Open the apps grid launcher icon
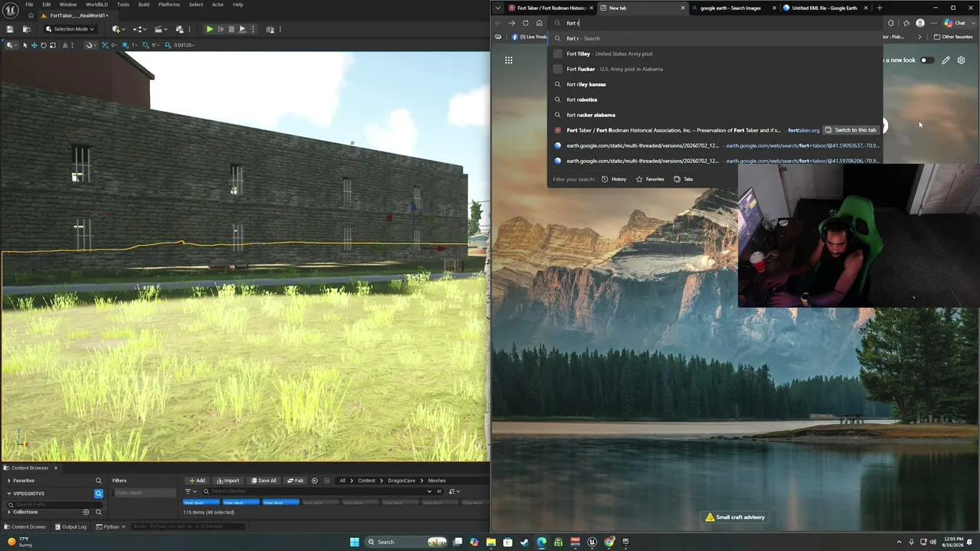The image size is (980, 551). click(508, 60)
